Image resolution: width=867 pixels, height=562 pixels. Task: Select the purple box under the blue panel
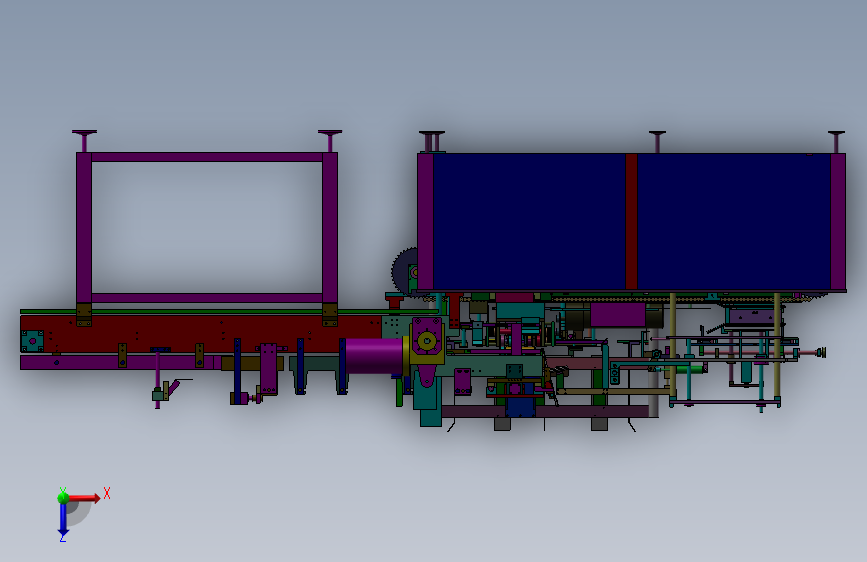coord(618,315)
